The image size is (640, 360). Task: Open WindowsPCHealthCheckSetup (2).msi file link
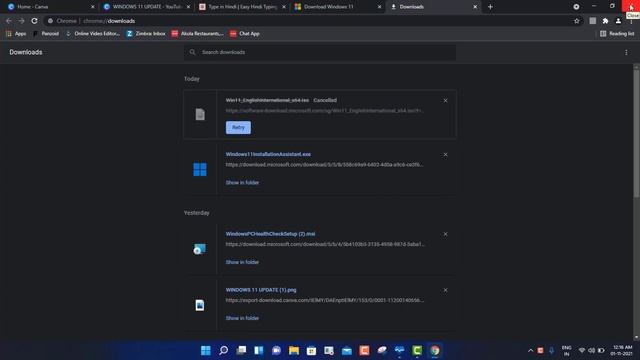270,234
